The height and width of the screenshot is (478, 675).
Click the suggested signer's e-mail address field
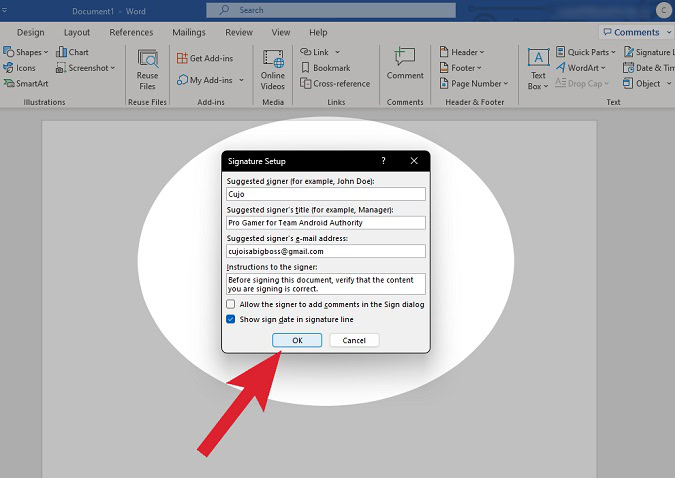[x=326, y=252]
